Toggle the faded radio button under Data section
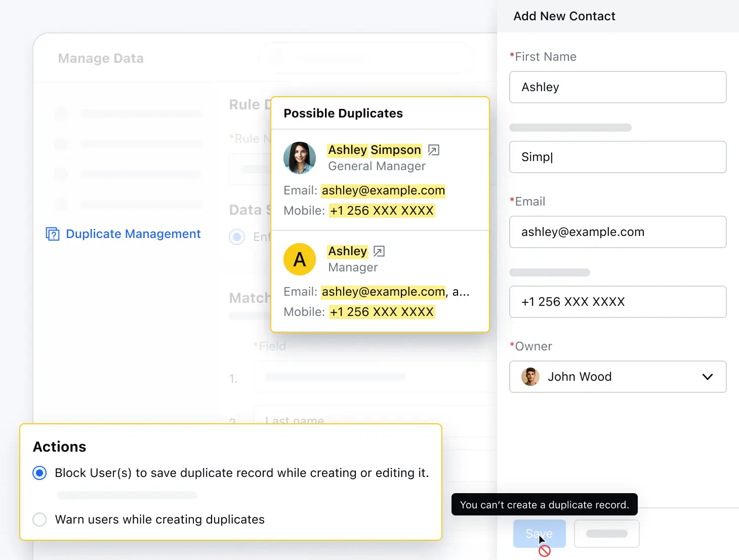This screenshot has height=560, width=739. [x=237, y=237]
